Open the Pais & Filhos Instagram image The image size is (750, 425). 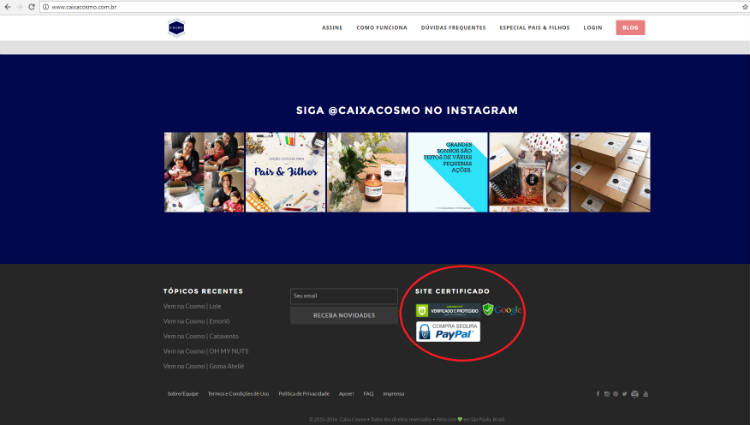286,172
